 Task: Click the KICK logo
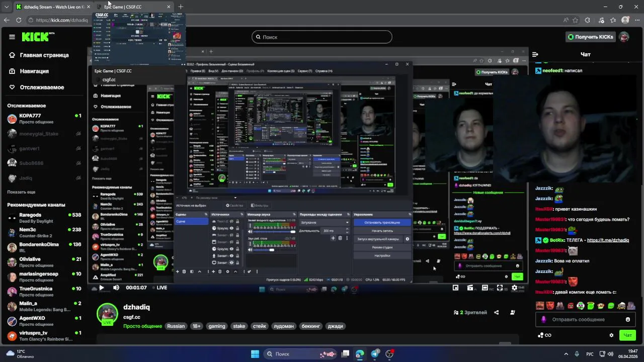click(x=38, y=37)
